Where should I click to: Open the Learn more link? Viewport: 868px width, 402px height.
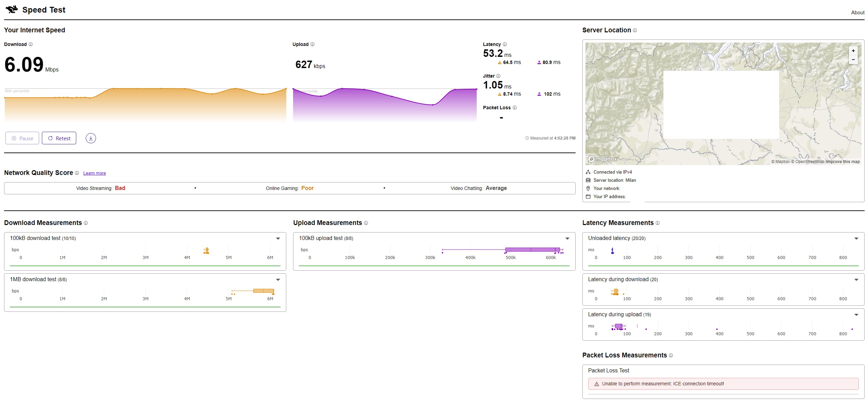click(94, 173)
